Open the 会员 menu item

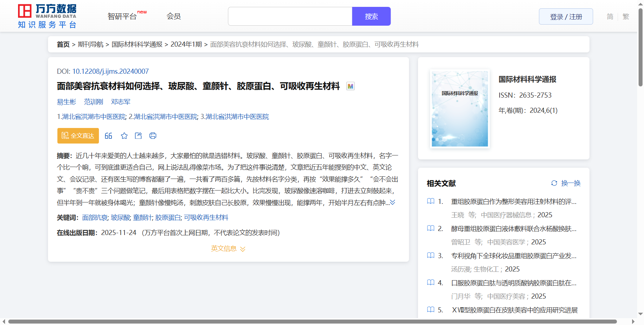[174, 16]
